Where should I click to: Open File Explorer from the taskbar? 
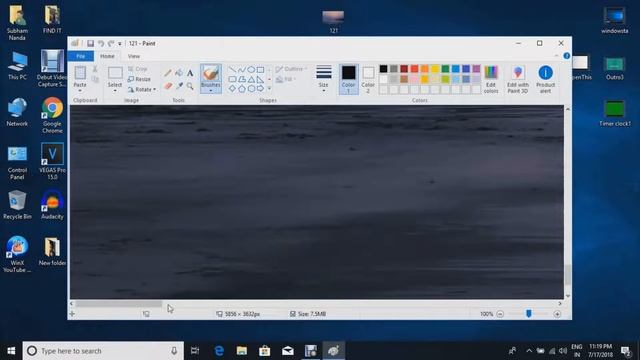242,351
